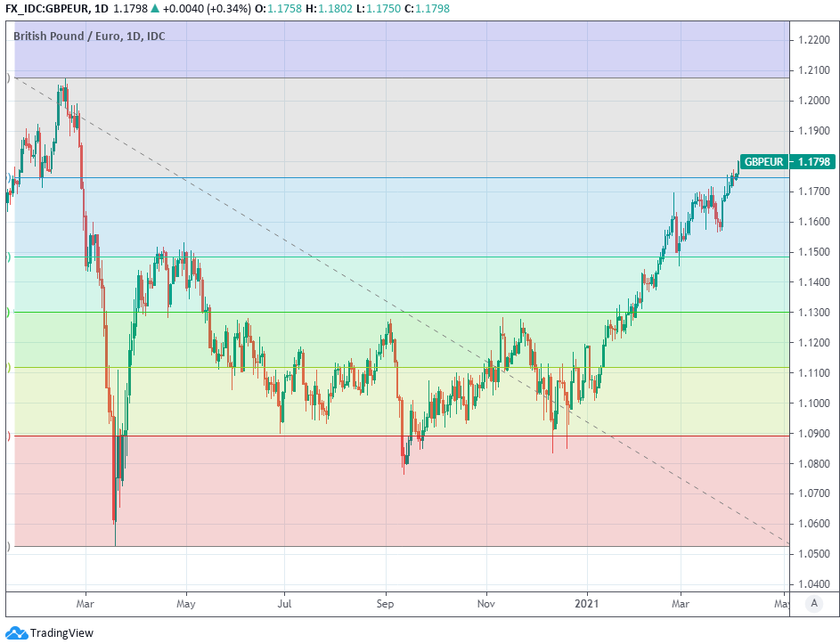Click the green up-arrow change indicator
Image resolution: width=840 pixels, height=644 pixels.
(155, 9)
